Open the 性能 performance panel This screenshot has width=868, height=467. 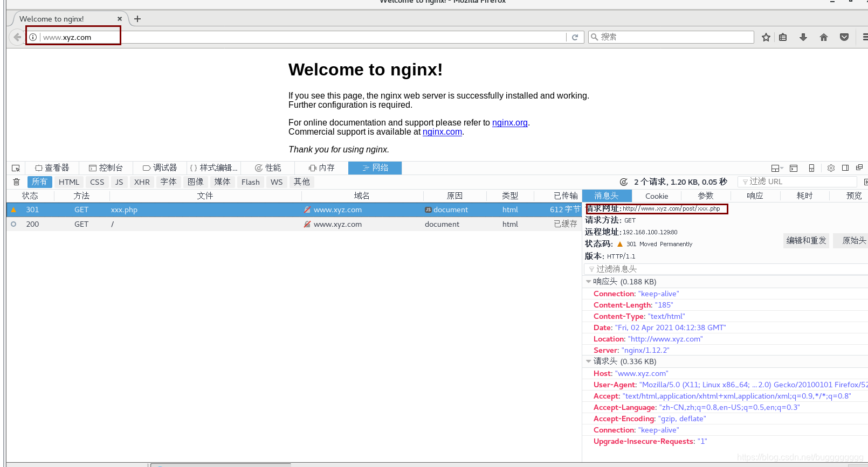tap(268, 168)
